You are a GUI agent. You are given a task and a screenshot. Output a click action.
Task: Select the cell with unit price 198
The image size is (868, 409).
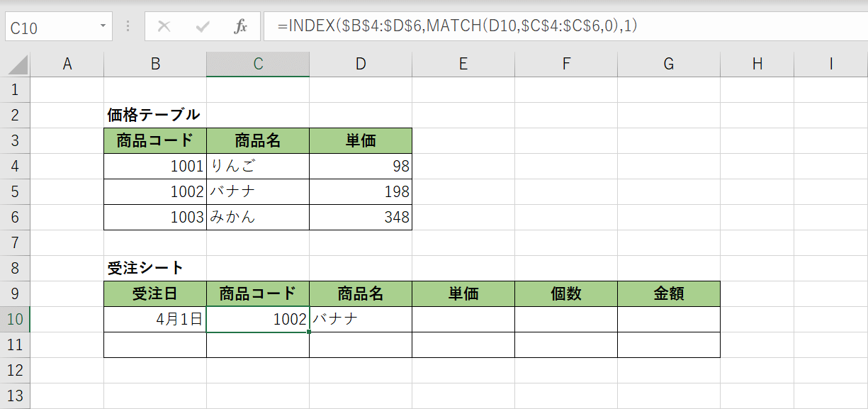360,192
